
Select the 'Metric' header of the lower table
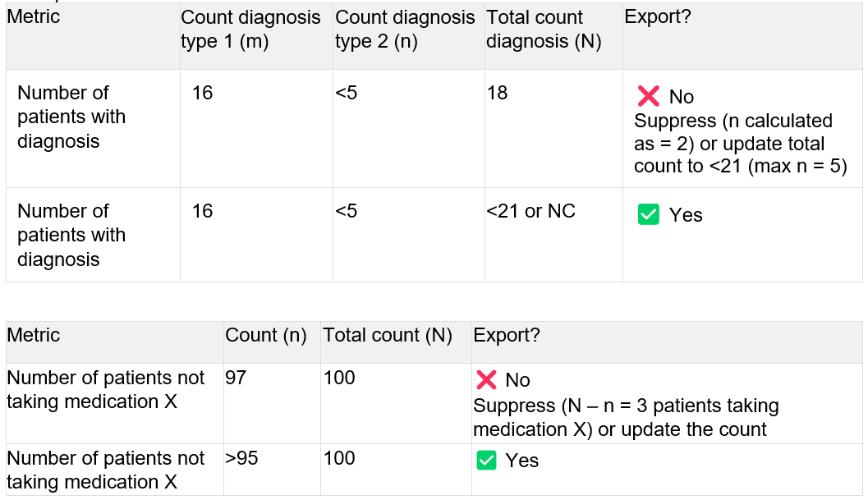click(34, 335)
